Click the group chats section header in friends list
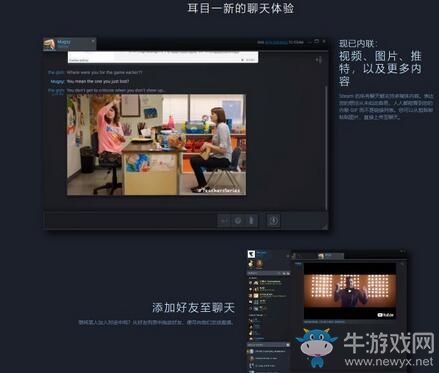439x373 pixels. tap(268, 345)
